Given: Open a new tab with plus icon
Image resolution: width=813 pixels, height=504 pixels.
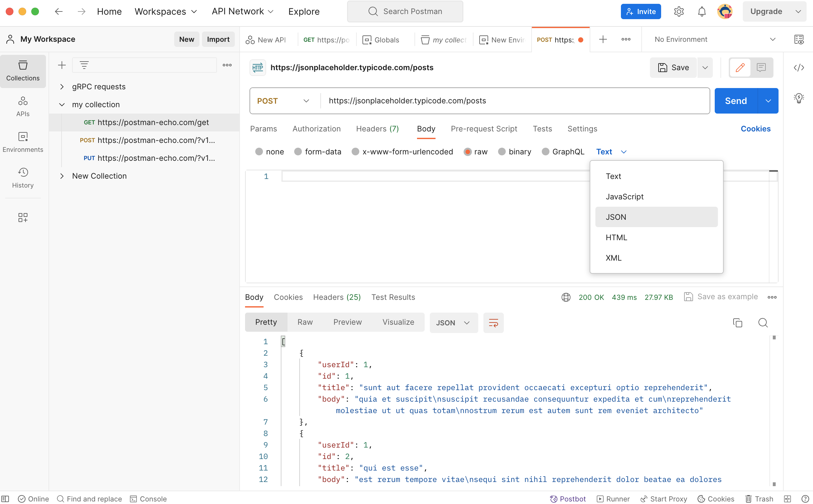Looking at the screenshot, I should pos(603,39).
